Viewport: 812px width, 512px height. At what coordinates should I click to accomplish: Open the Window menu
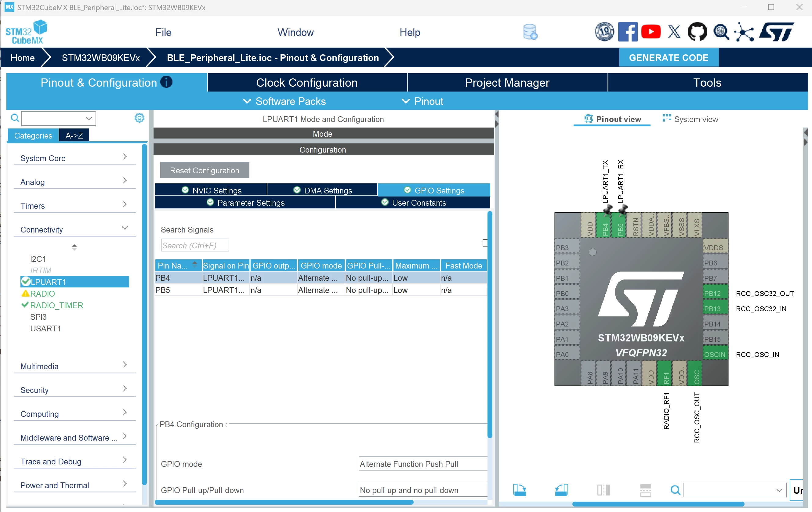pos(295,32)
